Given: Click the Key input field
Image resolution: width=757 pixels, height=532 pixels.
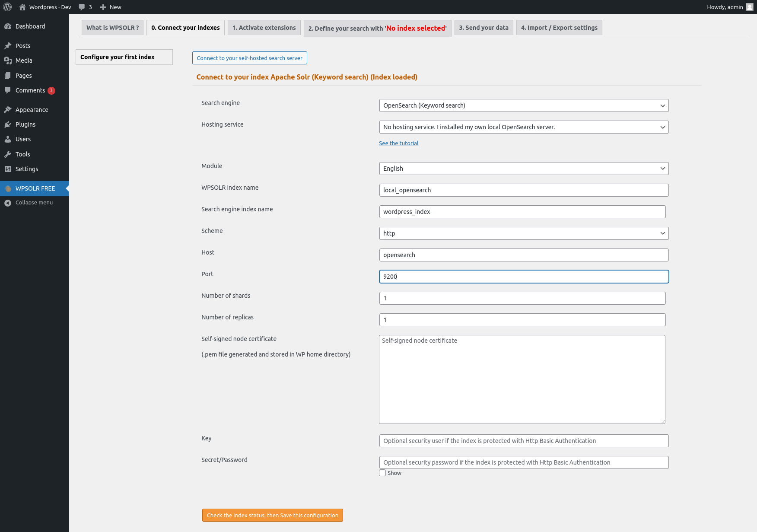Looking at the screenshot, I should click(524, 441).
